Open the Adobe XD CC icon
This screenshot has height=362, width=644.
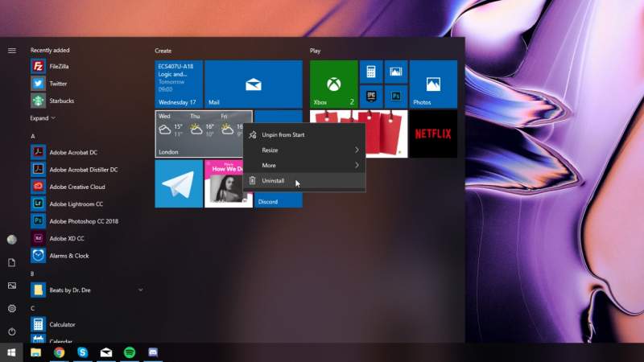(x=38, y=238)
